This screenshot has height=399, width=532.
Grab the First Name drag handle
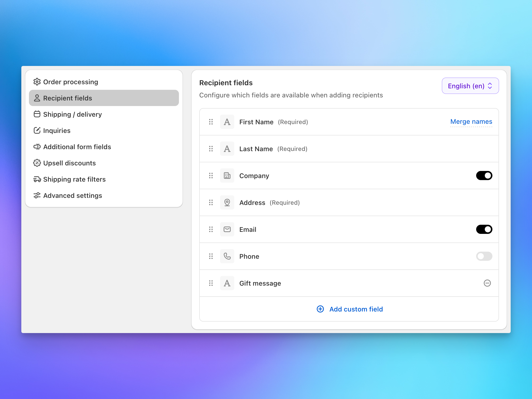211,122
